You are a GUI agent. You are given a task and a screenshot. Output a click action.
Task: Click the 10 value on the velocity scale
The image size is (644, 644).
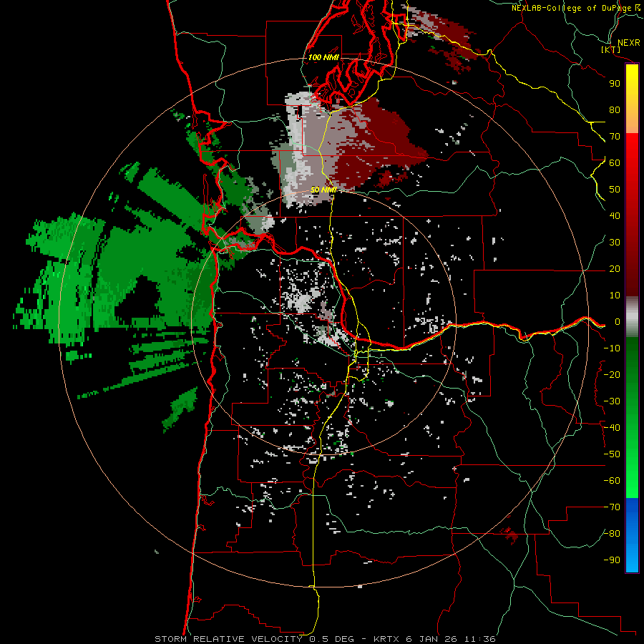click(615, 296)
